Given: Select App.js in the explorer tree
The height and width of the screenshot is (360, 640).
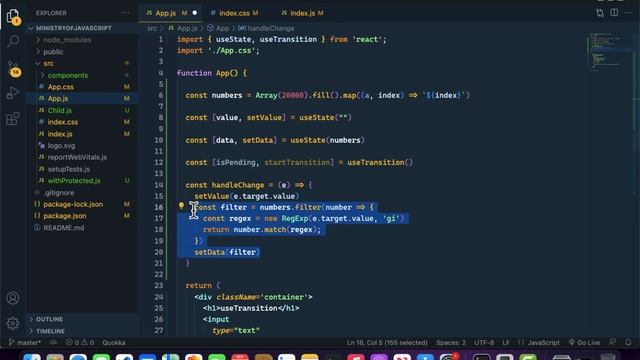Looking at the screenshot, I should (58, 98).
